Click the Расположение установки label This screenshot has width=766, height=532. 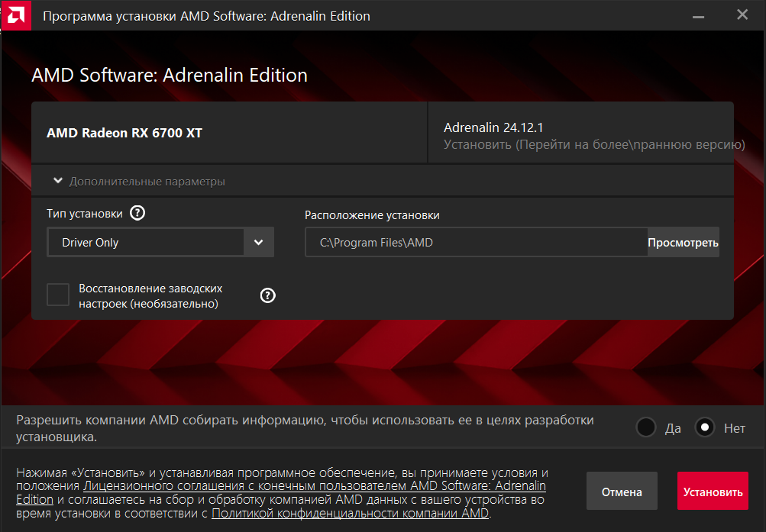(x=372, y=214)
